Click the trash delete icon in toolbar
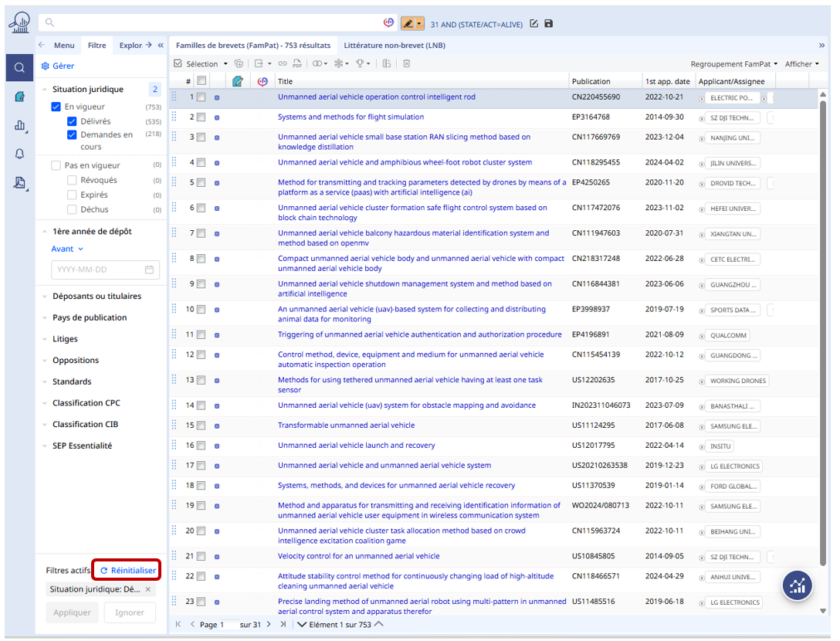Image resolution: width=840 pixels, height=641 pixels. (x=407, y=64)
